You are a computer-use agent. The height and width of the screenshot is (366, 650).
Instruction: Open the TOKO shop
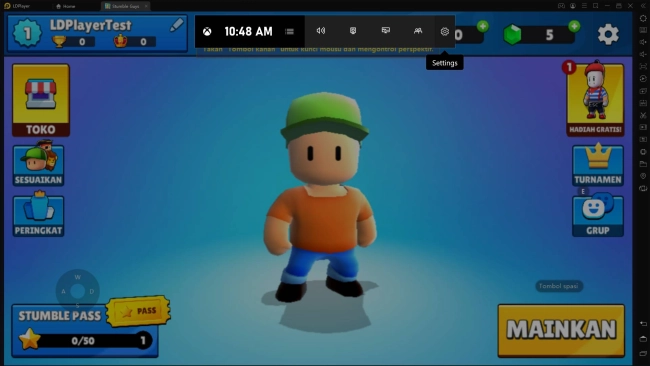click(41, 100)
